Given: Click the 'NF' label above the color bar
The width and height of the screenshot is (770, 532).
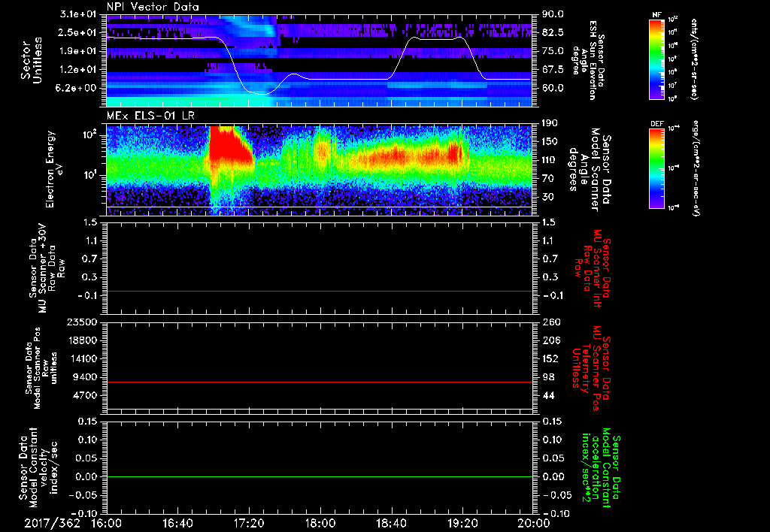Looking at the screenshot, I should pyautogui.click(x=656, y=15).
